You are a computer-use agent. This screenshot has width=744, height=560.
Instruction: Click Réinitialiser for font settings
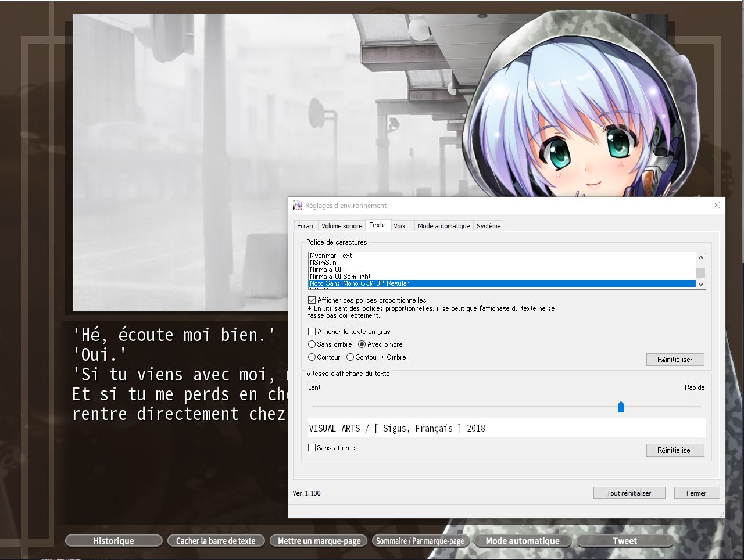click(675, 360)
